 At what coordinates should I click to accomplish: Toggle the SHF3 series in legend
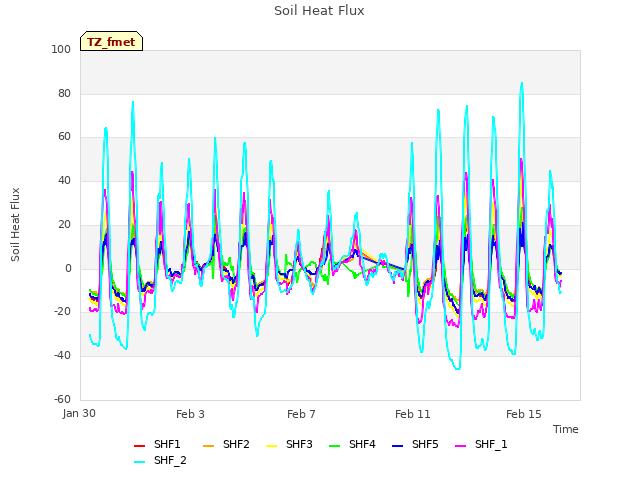tap(289, 444)
